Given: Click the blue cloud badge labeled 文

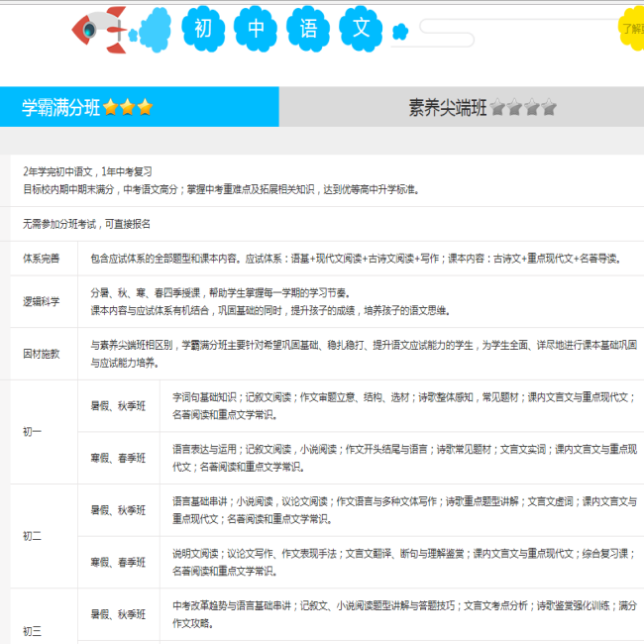Looking at the screenshot, I should click(x=361, y=30).
